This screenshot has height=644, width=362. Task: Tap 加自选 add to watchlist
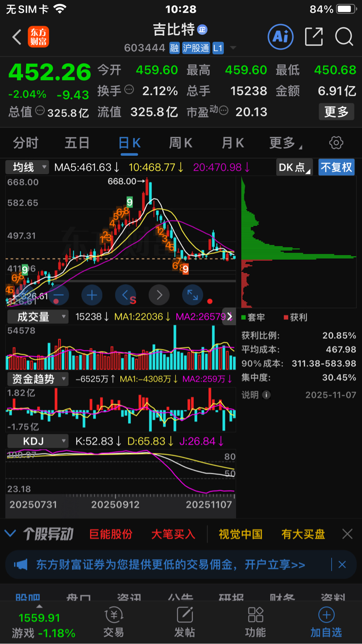click(x=326, y=622)
